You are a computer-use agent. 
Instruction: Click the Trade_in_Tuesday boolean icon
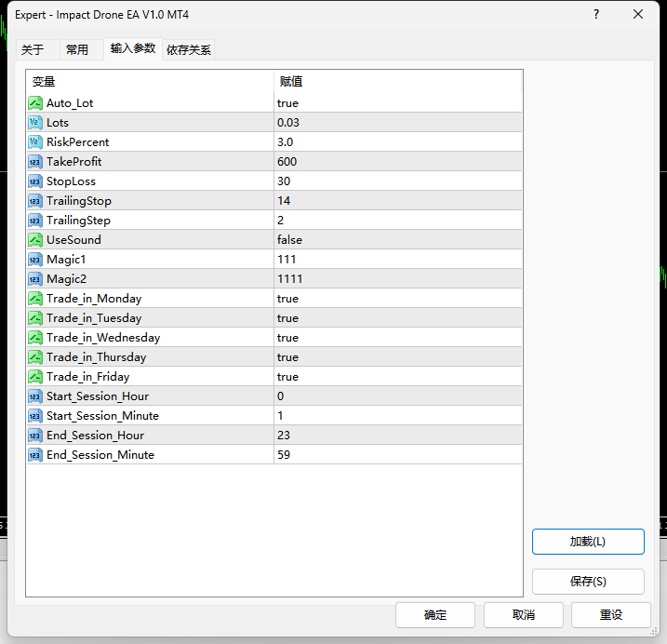coord(35,318)
